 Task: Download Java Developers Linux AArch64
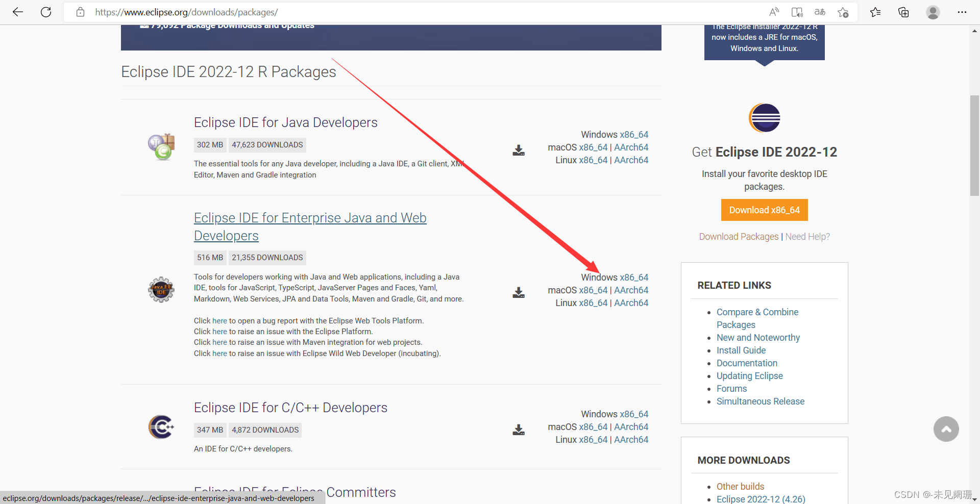click(x=631, y=160)
